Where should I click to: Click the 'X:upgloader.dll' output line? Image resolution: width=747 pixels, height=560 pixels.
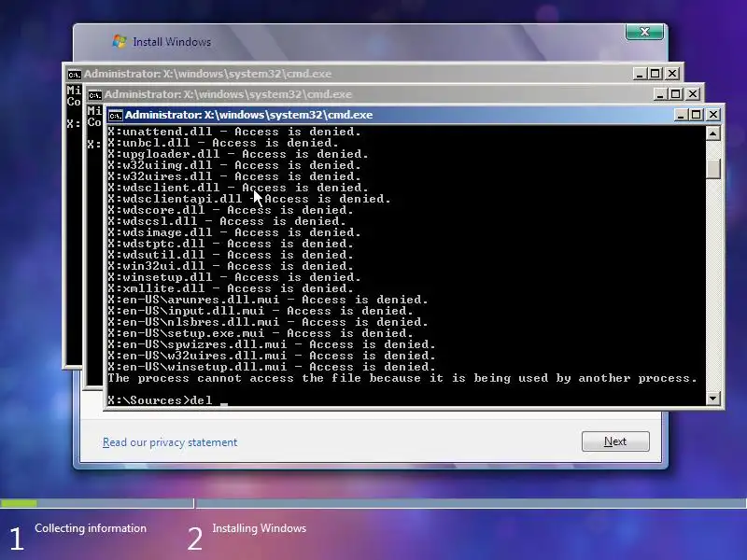coord(238,154)
